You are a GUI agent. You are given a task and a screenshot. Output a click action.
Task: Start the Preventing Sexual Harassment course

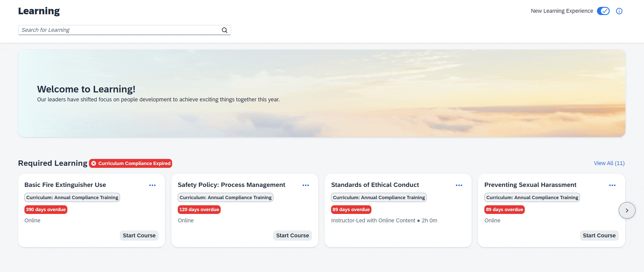(x=599, y=235)
